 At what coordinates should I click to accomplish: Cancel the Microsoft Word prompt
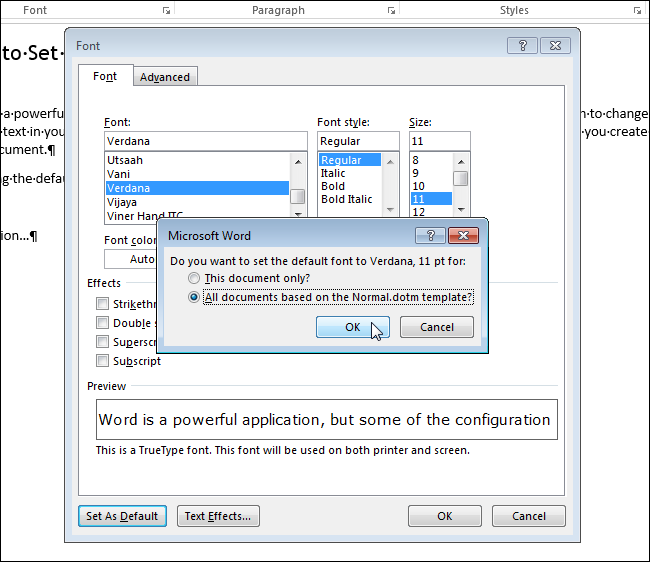(437, 327)
